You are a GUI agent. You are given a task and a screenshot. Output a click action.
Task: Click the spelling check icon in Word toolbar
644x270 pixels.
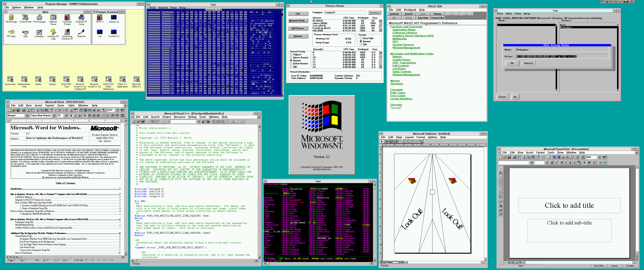click(x=32, y=110)
